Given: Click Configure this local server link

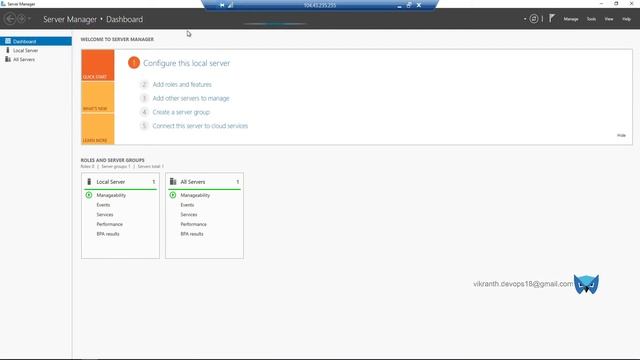Looking at the screenshot, I should (x=187, y=63).
